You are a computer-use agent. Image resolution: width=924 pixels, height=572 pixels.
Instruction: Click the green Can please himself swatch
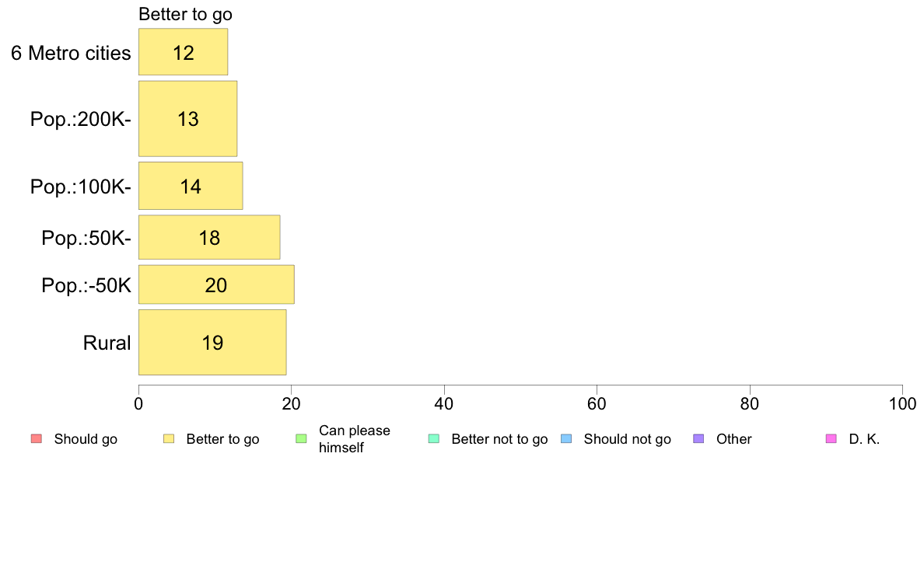click(x=301, y=439)
